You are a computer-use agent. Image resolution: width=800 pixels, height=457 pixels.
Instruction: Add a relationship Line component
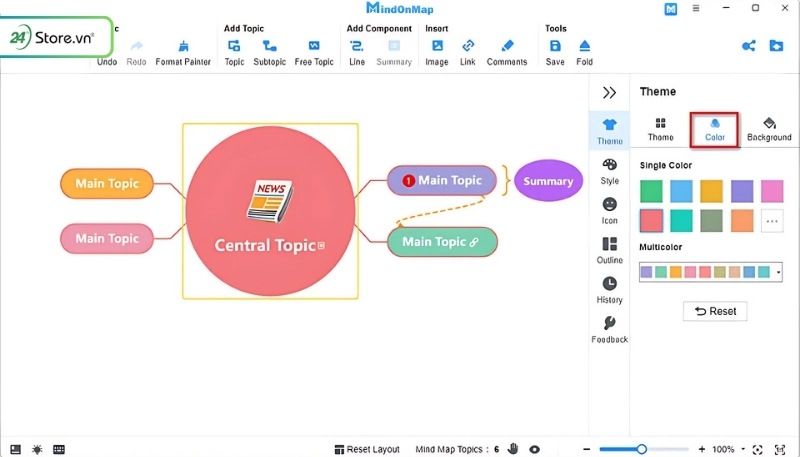[x=357, y=53]
